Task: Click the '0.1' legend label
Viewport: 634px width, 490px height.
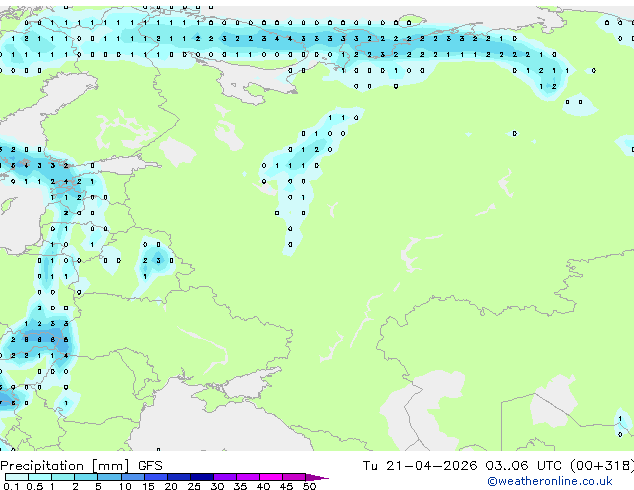Action: [x=11, y=486]
